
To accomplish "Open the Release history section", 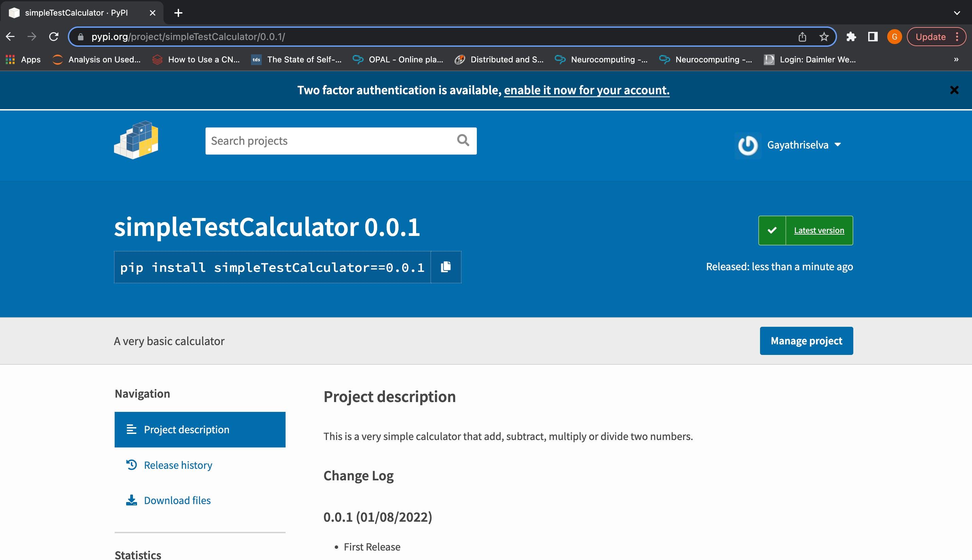I will tap(178, 465).
